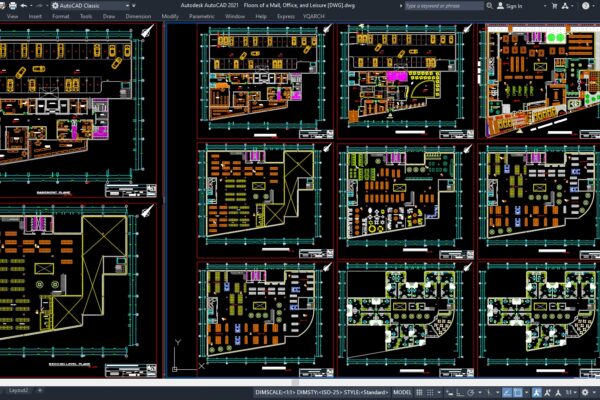Click north arrow of top-middle parking plan
The image size is (600, 400).
click(327, 29)
